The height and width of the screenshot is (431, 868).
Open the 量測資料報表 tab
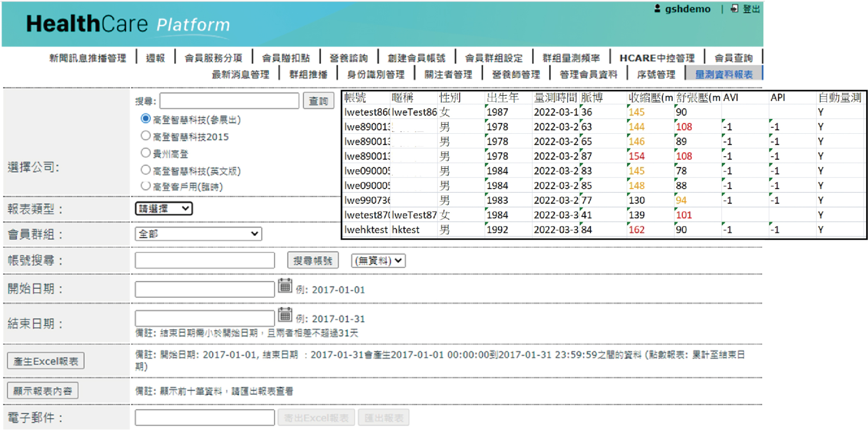(723, 75)
